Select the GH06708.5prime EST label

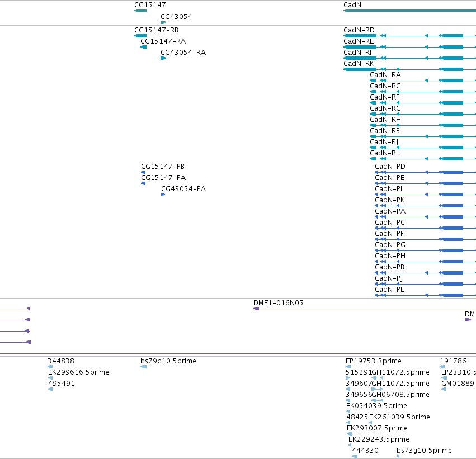400,395
